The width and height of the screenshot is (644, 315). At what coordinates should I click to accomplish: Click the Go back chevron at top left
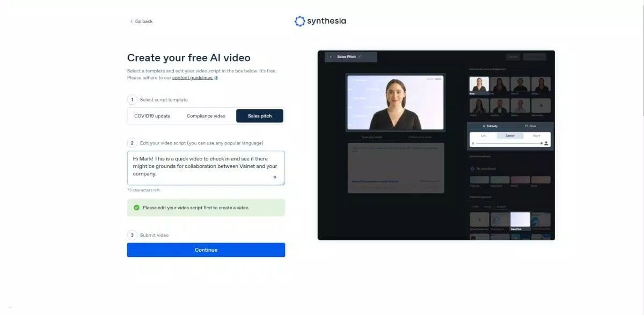click(x=132, y=21)
